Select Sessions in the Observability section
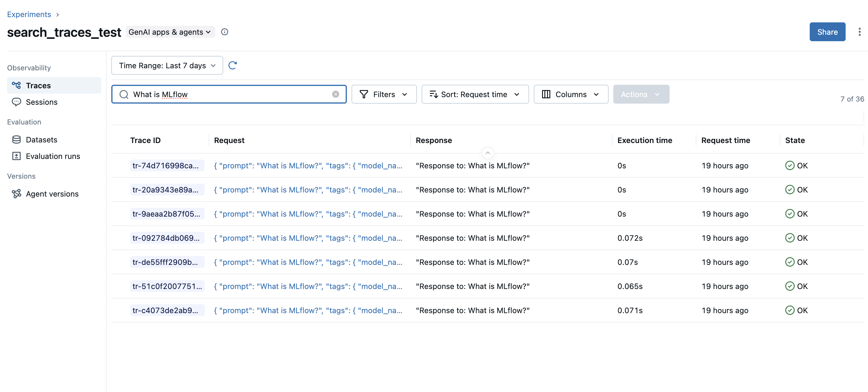This screenshot has width=868, height=392. [42, 102]
